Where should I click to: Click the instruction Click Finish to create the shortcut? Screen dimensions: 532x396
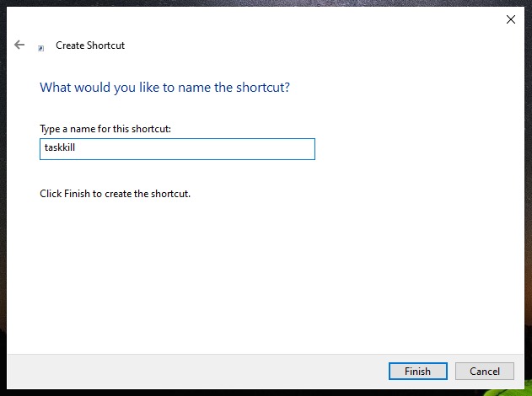(115, 194)
